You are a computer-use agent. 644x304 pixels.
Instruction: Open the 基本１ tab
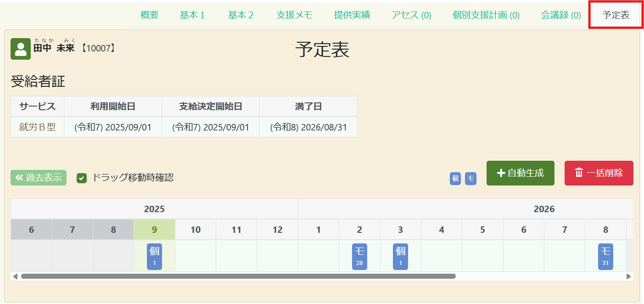[x=193, y=15]
